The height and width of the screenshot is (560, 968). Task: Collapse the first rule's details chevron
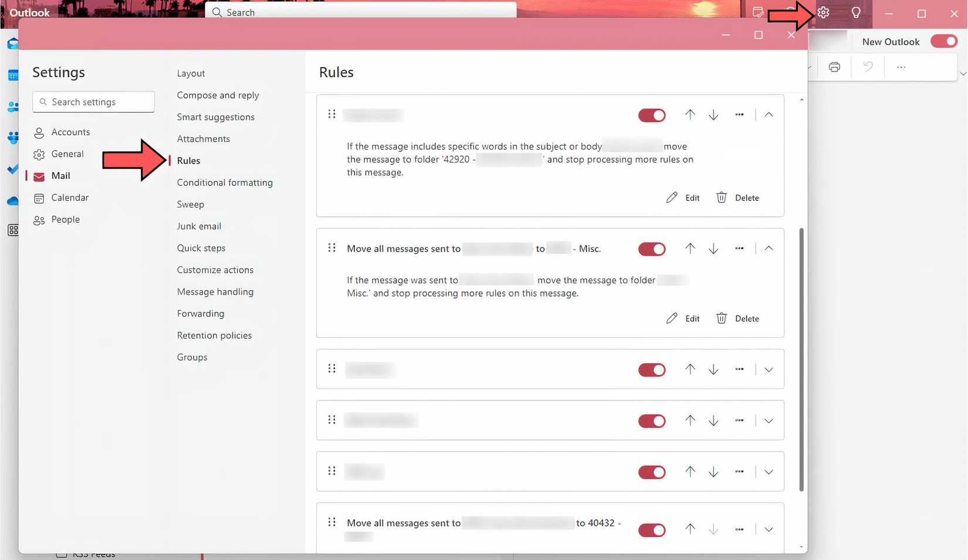click(x=769, y=114)
